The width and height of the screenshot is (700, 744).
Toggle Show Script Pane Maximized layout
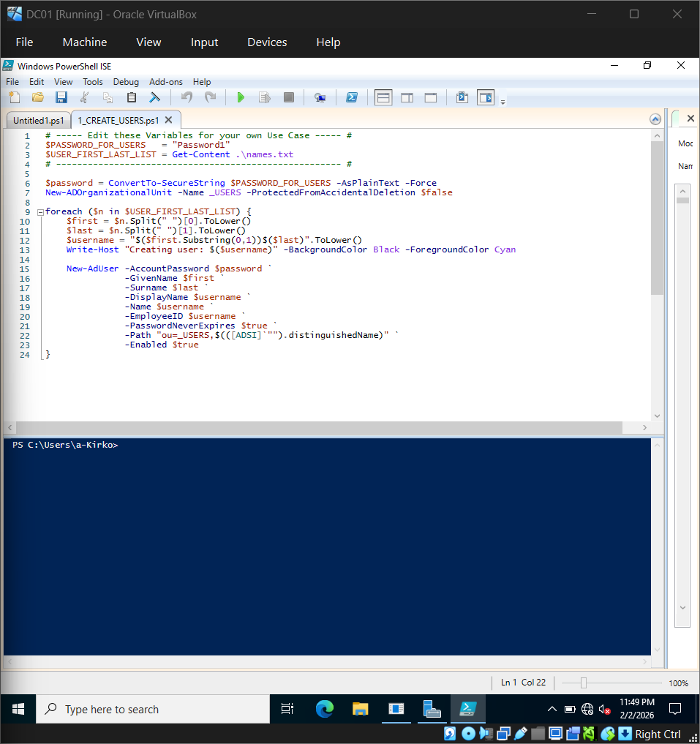pos(430,97)
